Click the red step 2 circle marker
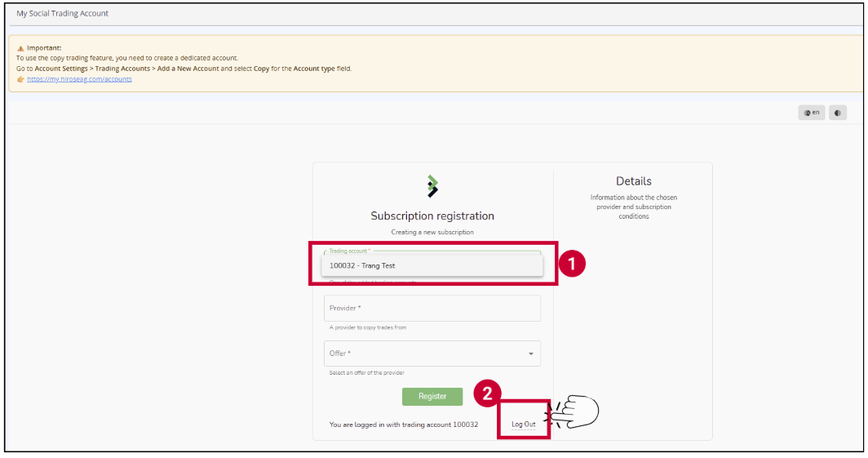This screenshot has width=868, height=458. (x=487, y=394)
